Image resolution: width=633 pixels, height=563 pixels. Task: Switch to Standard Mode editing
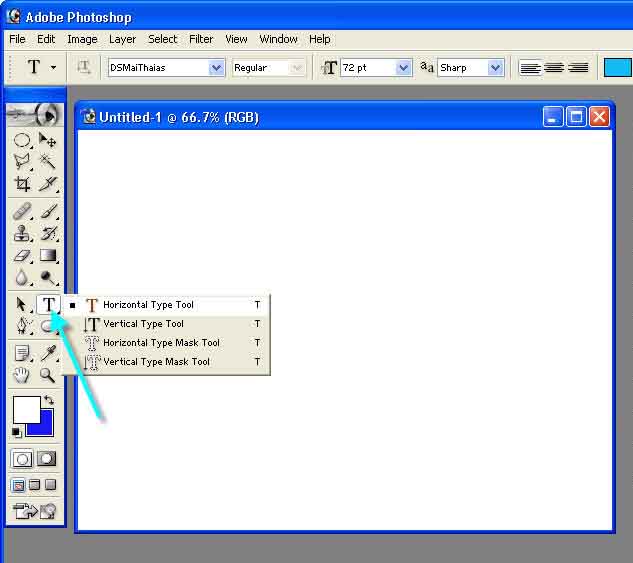click(22, 459)
